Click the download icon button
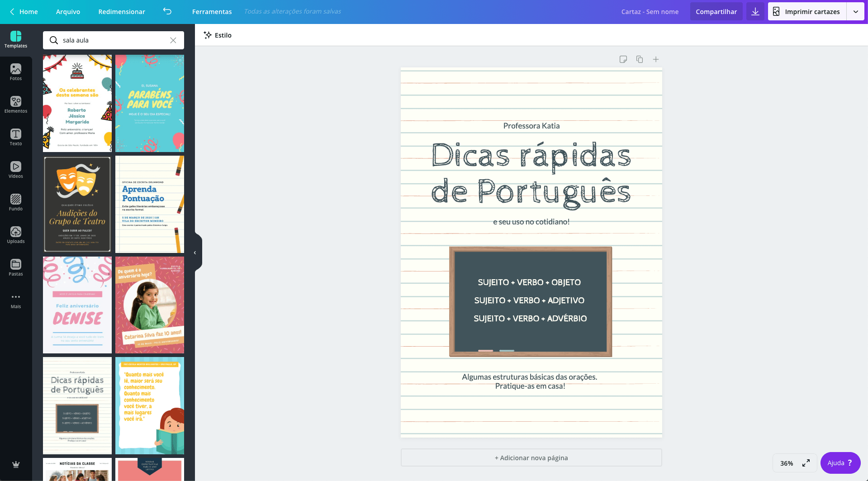The image size is (868, 481). [755, 12]
